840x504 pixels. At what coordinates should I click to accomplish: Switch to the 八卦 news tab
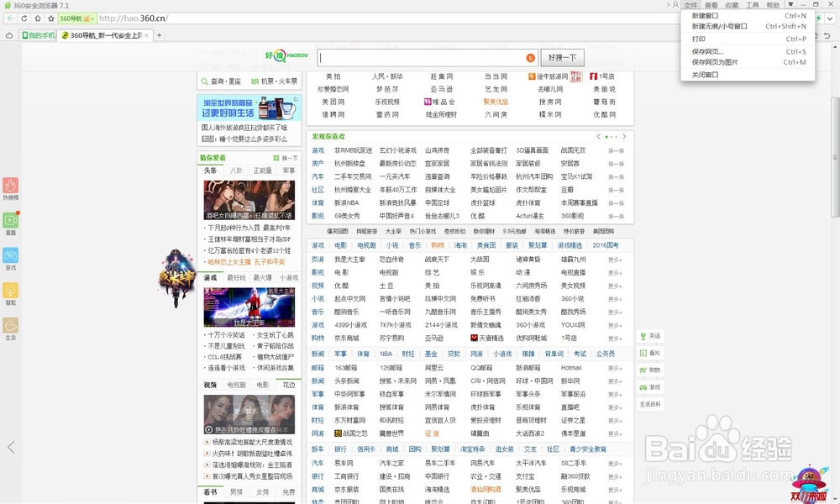coord(236,171)
